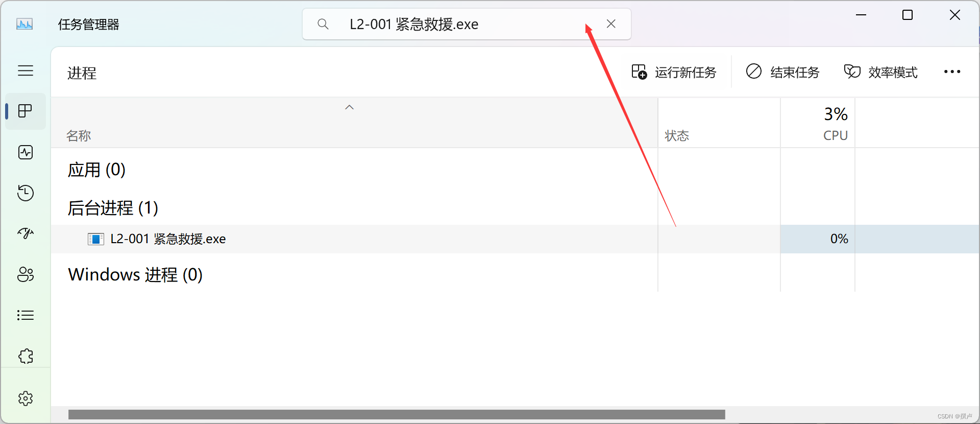Image resolution: width=980 pixels, height=424 pixels.
Task: Open the Details list sidebar icon
Action: tap(25, 315)
